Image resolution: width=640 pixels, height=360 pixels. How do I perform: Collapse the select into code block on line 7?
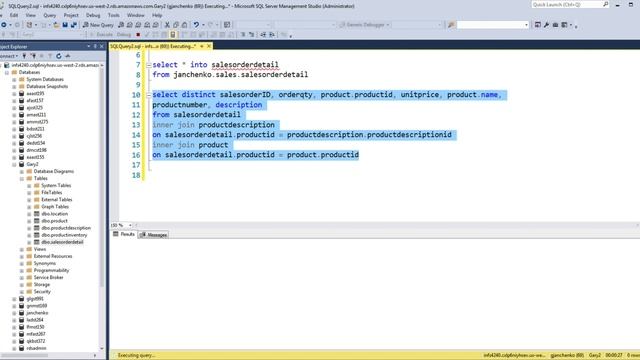[x=149, y=65]
